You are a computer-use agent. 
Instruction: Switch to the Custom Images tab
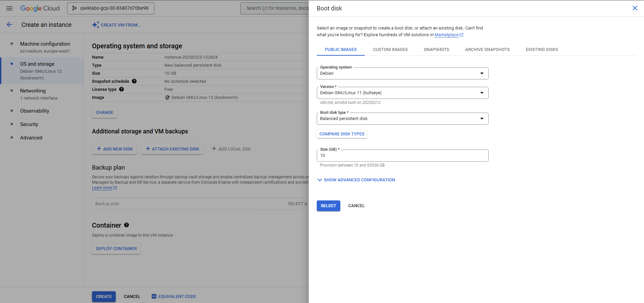390,50
